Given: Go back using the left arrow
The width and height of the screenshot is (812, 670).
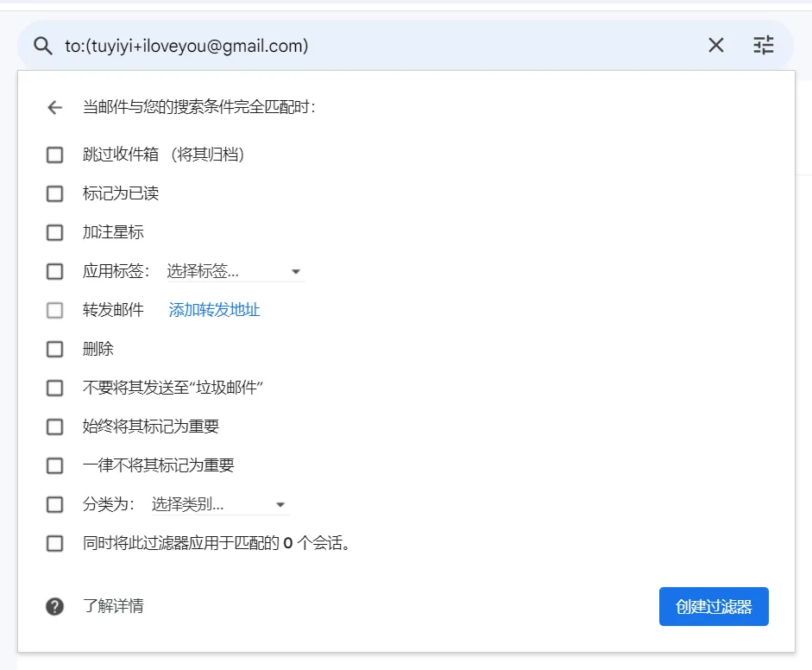Looking at the screenshot, I should [x=55, y=108].
